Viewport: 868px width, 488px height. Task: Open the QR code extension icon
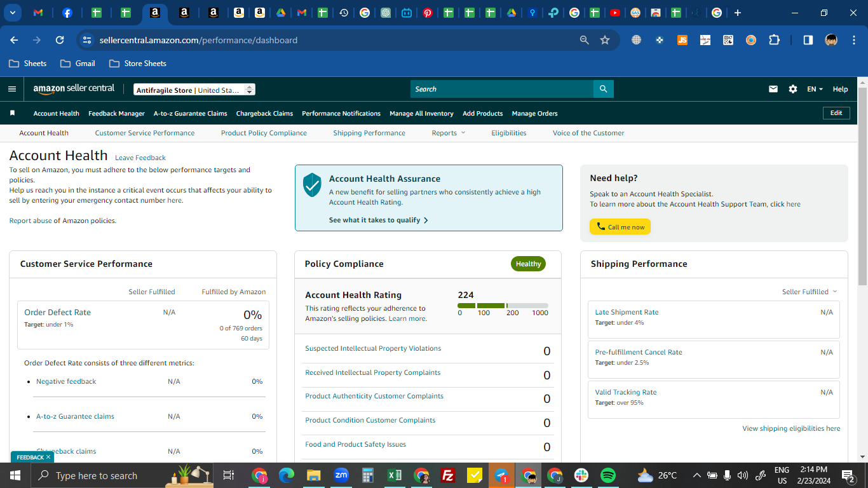(x=728, y=40)
